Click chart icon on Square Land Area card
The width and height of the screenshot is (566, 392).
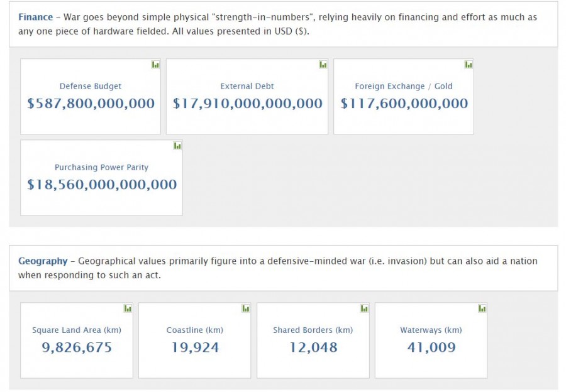(128, 308)
